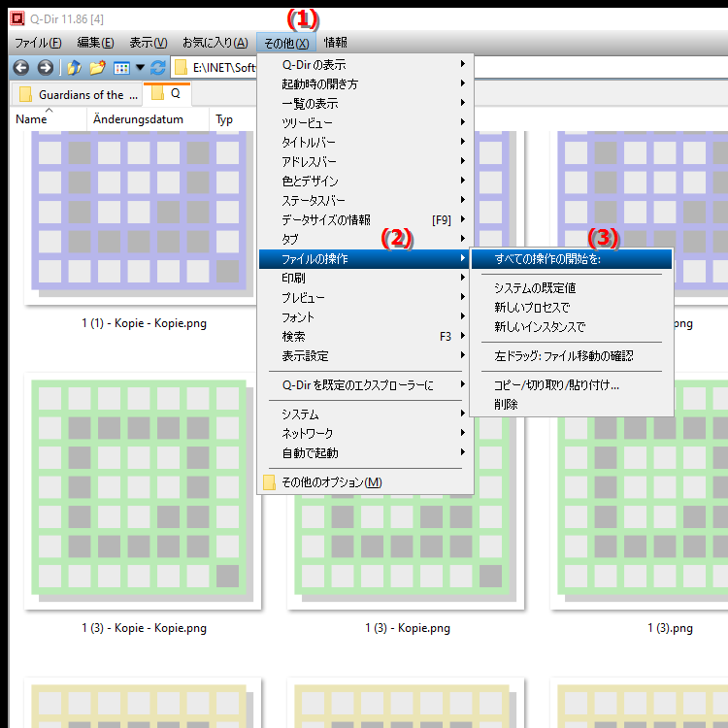Choose the 削除 entry

click(572, 405)
